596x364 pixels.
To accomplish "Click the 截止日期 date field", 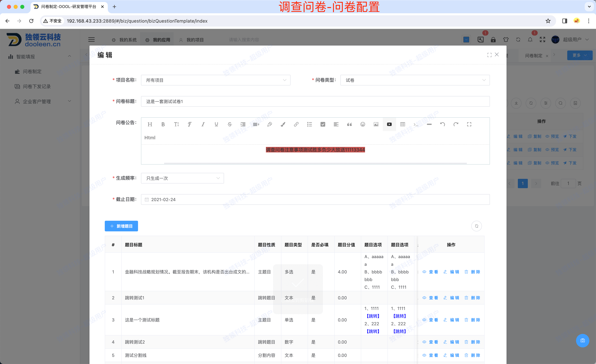I will click(x=315, y=199).
